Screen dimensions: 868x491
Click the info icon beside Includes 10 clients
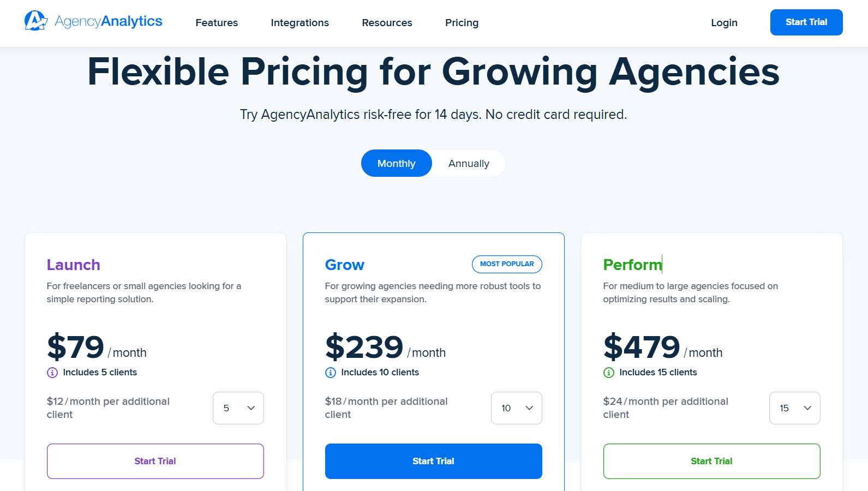coord(330,372)
